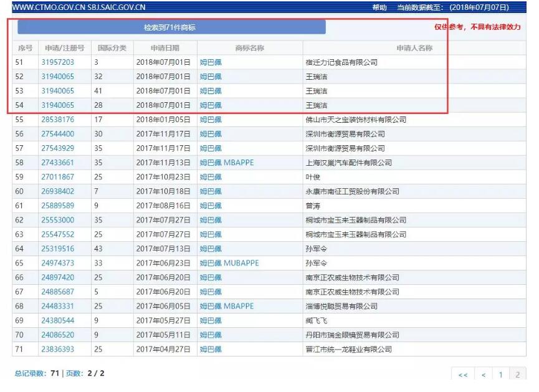This screenshot has width=539, height=392.
Task: Open registration number 26938402
Action: 58,191
